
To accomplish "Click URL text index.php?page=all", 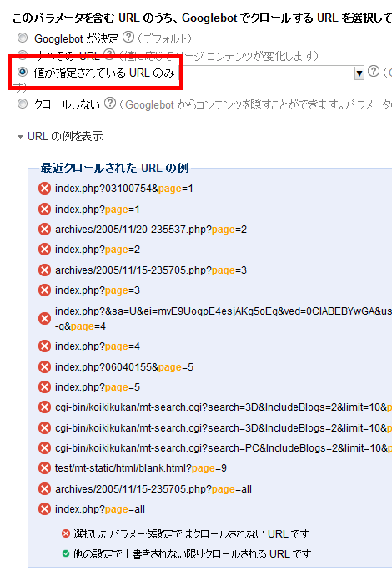I will (100, 509).
